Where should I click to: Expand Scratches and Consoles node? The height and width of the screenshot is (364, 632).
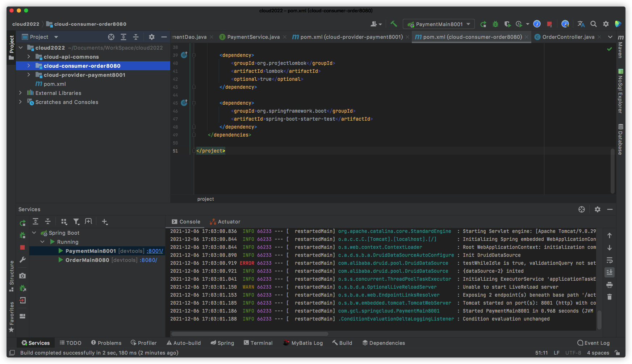pyautogui.click(x=20, y=102)
